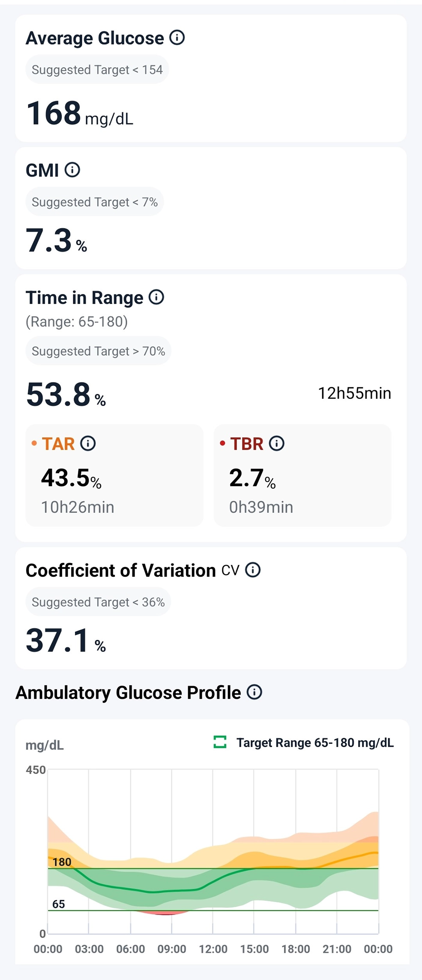422x980 pixels.
Task: Tap the "Suggested Target < 7%" pill
Action: click(95, 202)
